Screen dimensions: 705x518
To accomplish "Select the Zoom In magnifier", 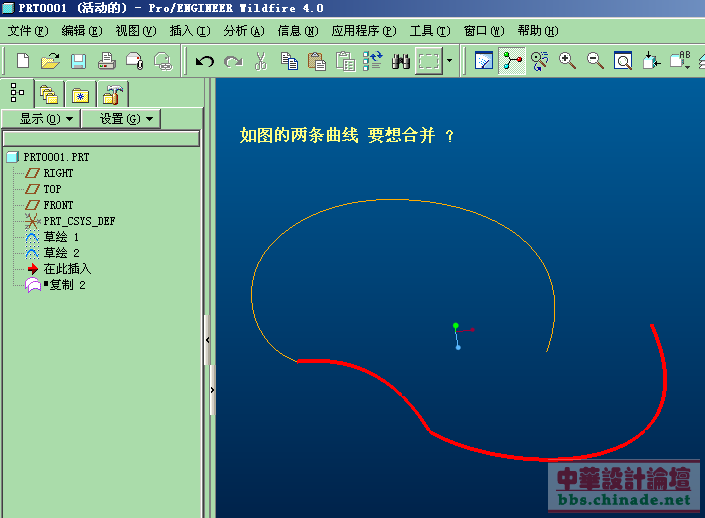I will tap(567, 61).
